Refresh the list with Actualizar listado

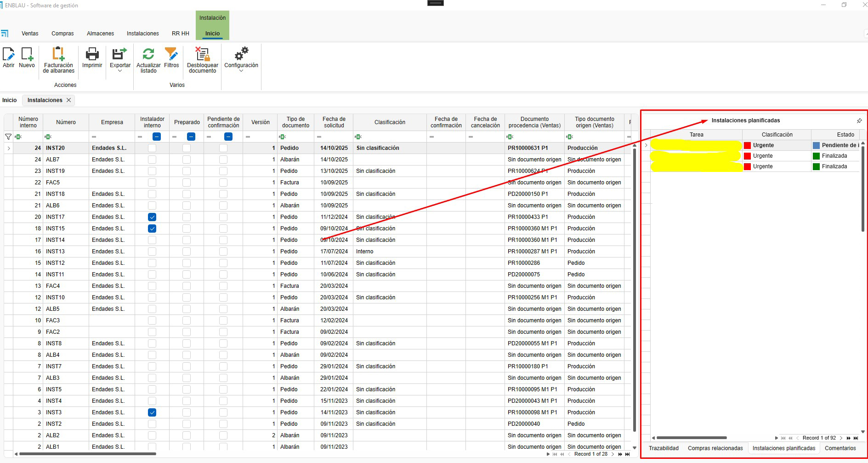coord(148,55)
